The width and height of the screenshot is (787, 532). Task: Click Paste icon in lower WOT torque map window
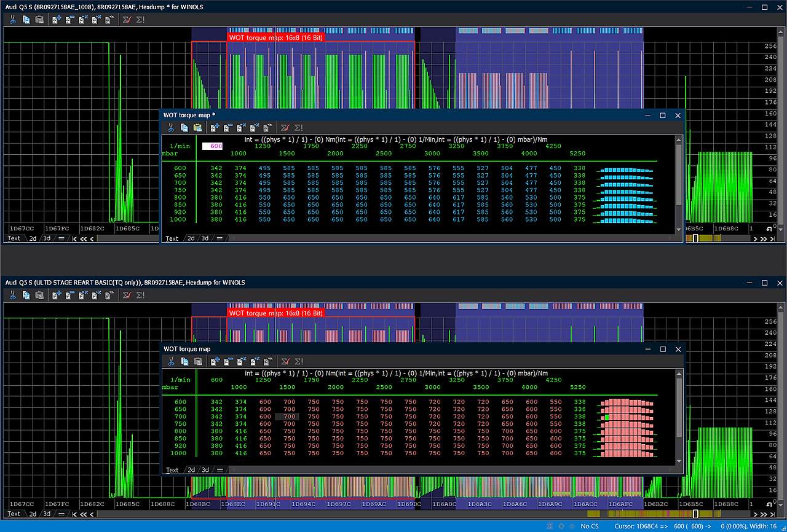coord(197,361)
